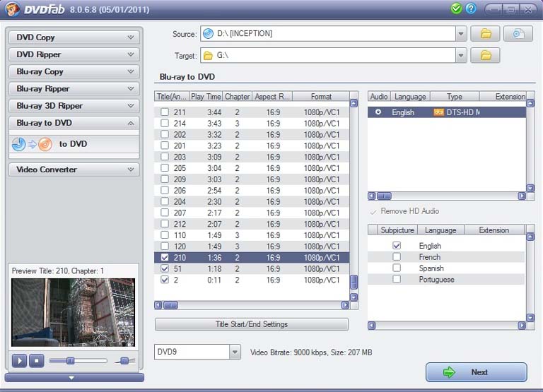The width and height of the screenshot is (543, 392).
Task: Expand the Blu-ray 3D Ripper section
Action: tap(74, 106)
